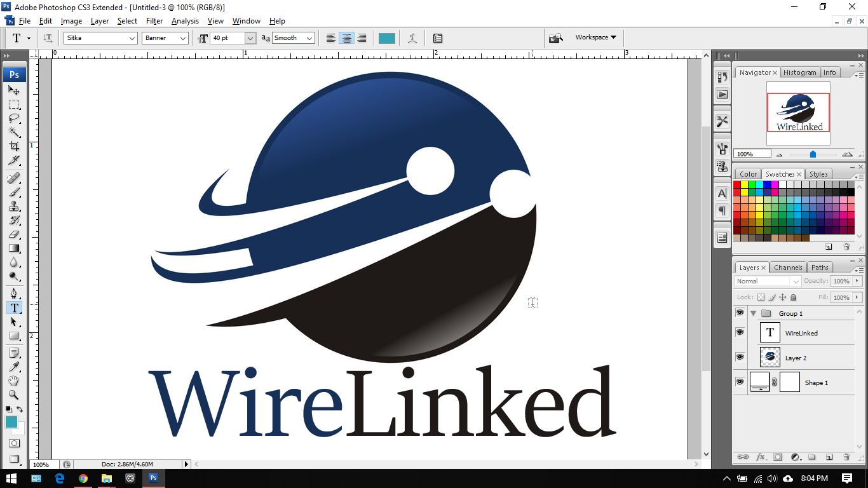Image resolution: width=868 pixels, height=488 pixels.
Task: Activate the Hand tool
Action: click(14, 381)
